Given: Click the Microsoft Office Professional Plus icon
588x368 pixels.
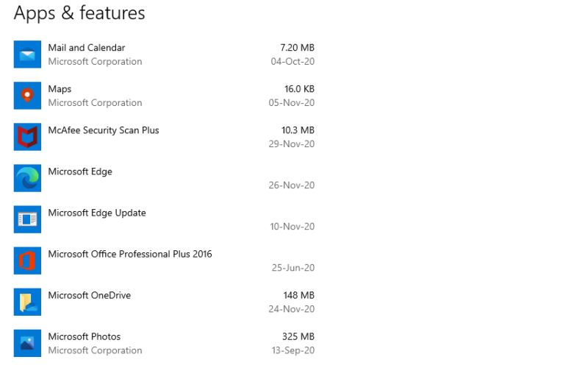Looking at the screenshot, I should point(27,261).
